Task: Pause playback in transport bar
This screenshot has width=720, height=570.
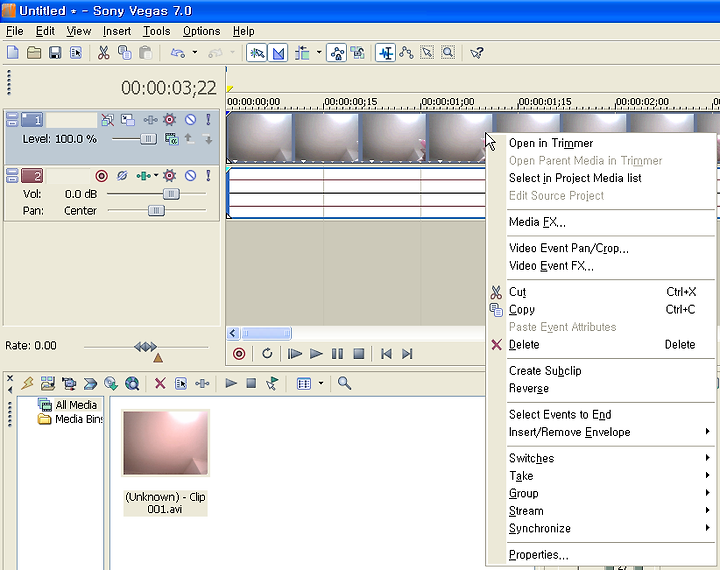Action: (338, 354)
